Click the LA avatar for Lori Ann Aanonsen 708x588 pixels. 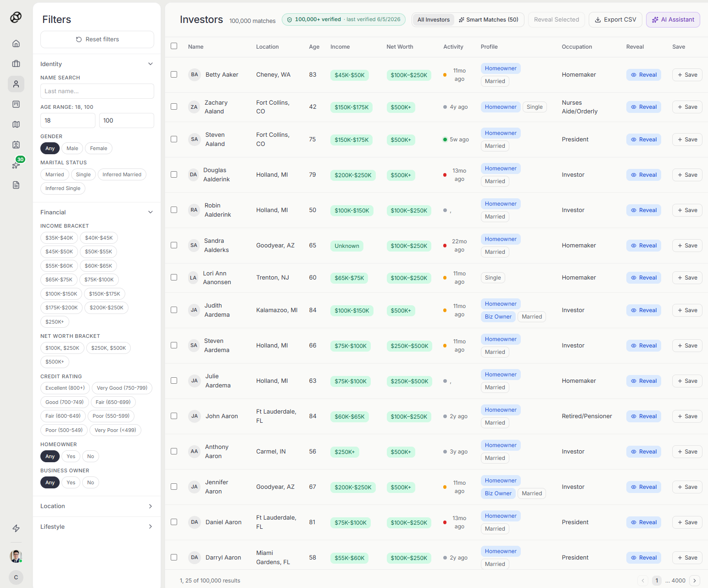[193, 278]
